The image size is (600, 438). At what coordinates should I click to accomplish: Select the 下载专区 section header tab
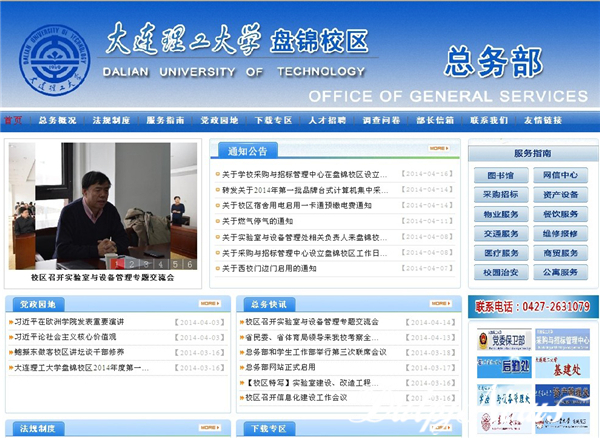pyautogui.click(x=269, y=428)
